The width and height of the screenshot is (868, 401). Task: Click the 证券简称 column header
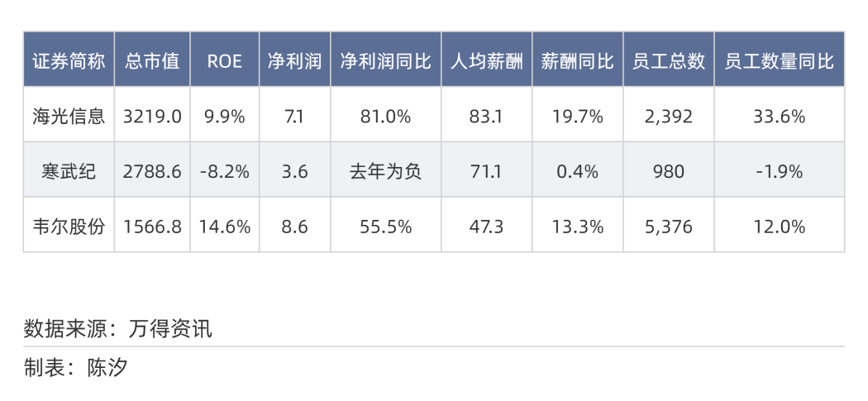pos(69,60)
